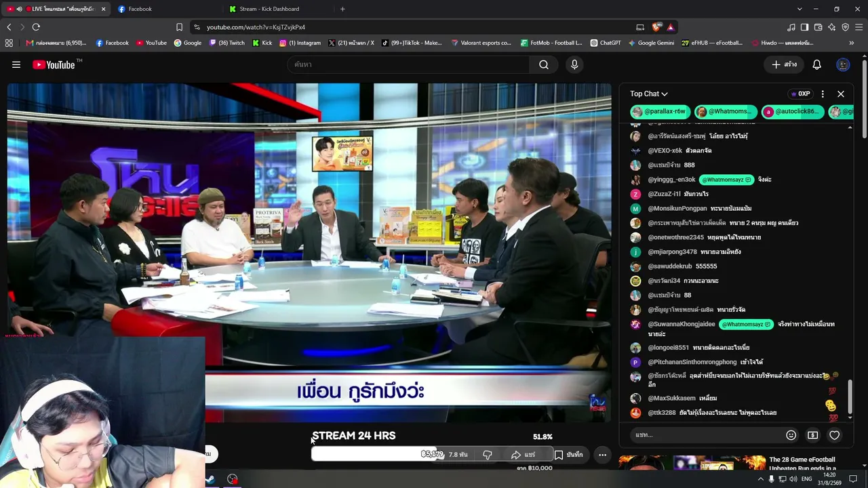Open the YouTube guide hamburger menu
Image resolution: width=868 pixels, height=488 pixels.
[16, 64]
